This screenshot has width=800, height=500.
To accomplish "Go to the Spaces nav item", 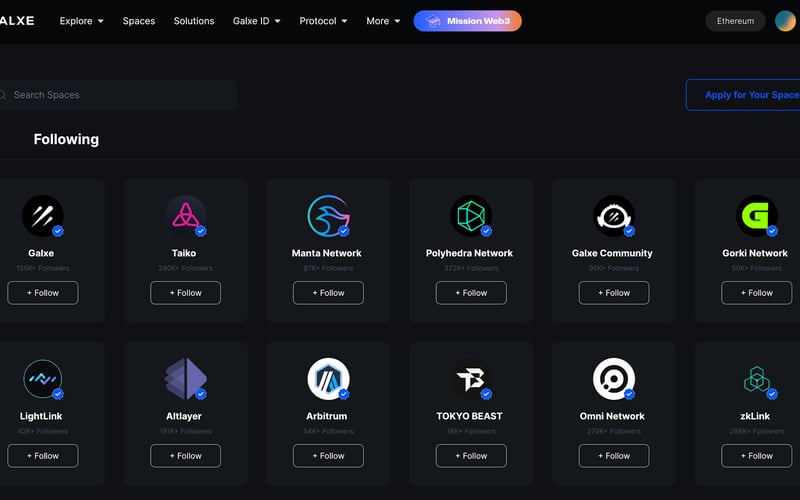I will coord(139,21).
